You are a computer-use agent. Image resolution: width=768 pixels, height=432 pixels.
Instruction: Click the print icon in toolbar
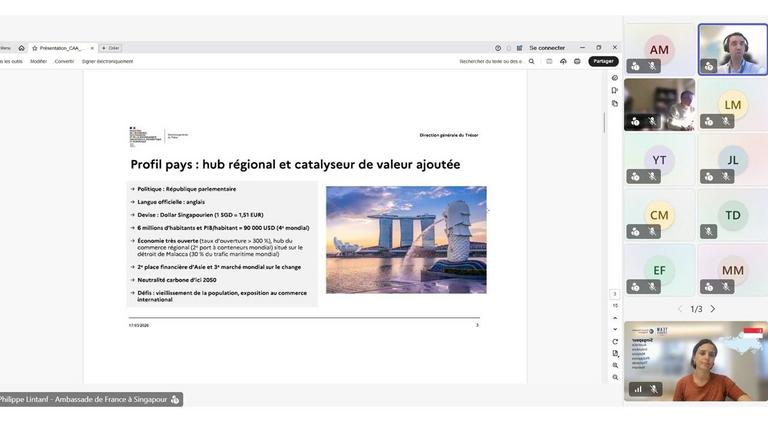tap(577, 61)
